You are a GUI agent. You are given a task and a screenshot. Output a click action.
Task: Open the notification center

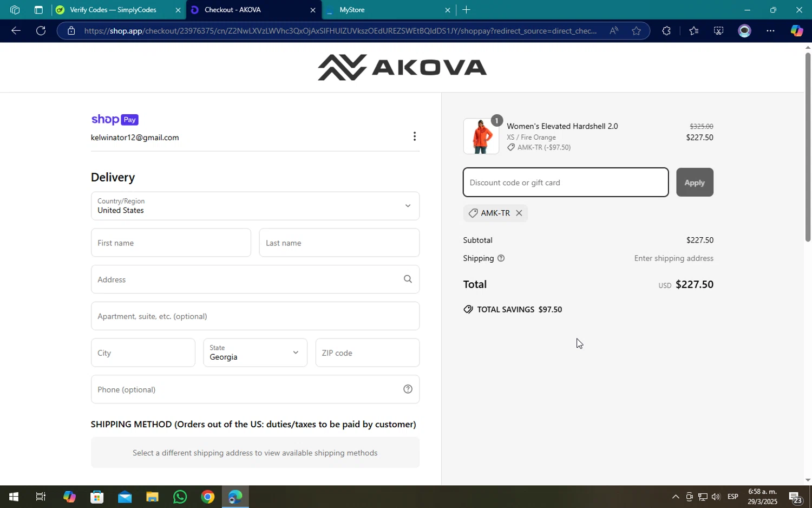795,497
